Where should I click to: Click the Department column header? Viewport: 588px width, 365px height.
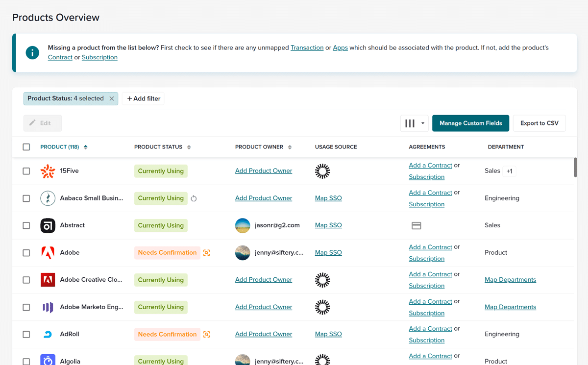[x=506, y=147]
